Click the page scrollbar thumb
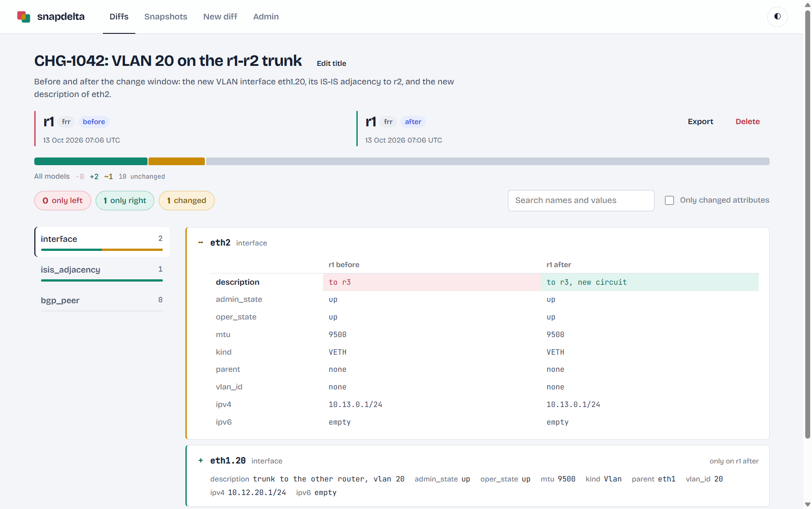 pos(807,224)
